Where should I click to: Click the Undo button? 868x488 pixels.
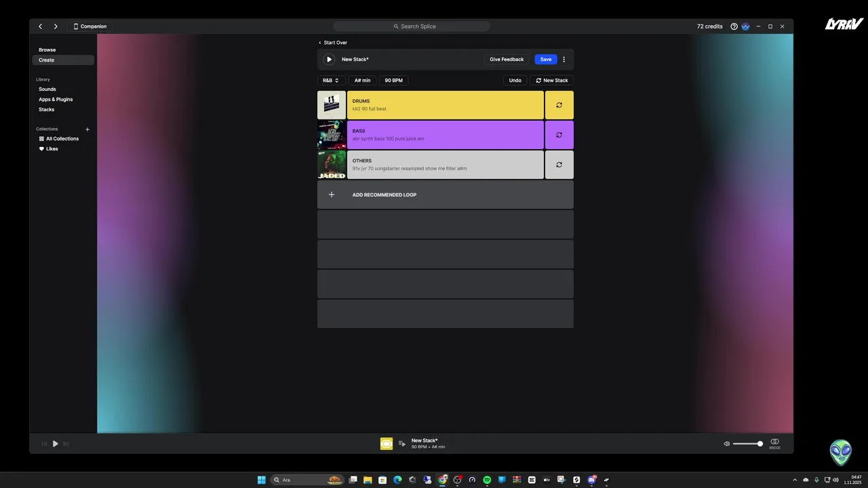click(515, 81)
